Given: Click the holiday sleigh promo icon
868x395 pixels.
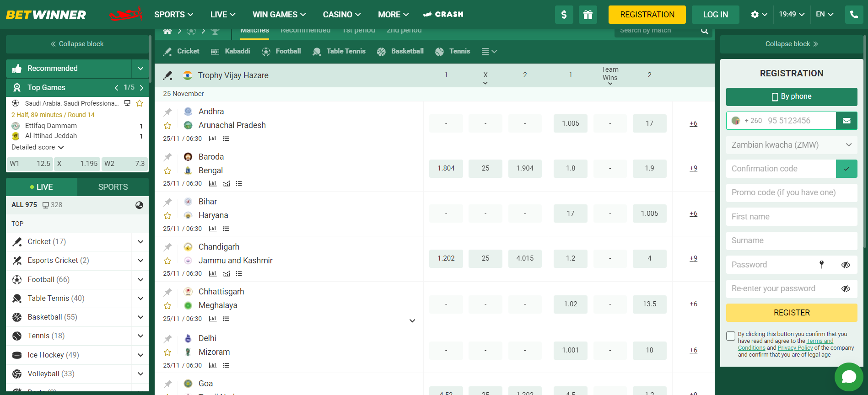Looking at the screenshot, I should point(126,15).
